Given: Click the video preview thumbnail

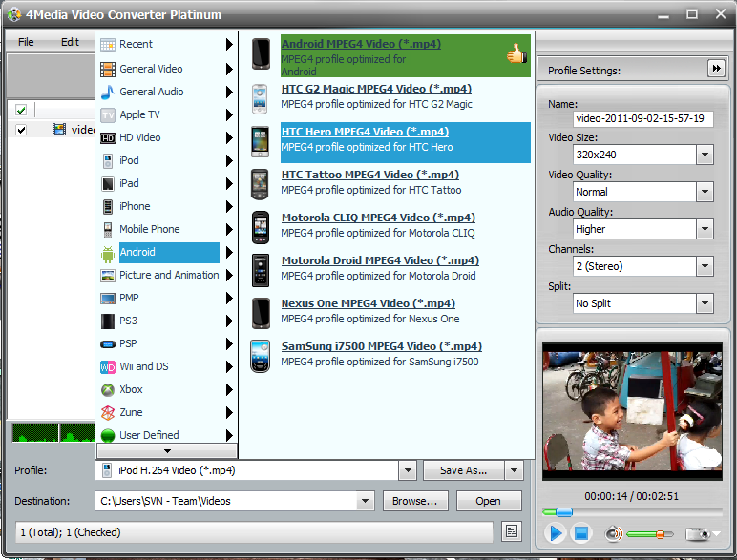Looking at the screenshot, I should point(632,411).
